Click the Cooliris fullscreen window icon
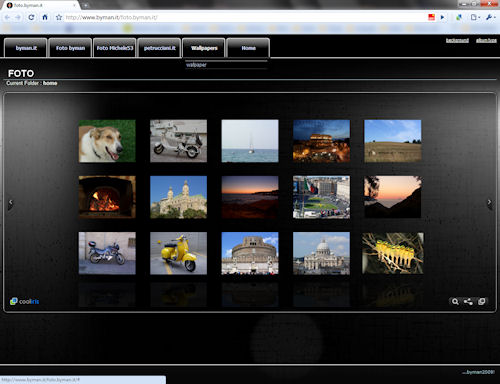500x384 pixels. tap(482, 302)
